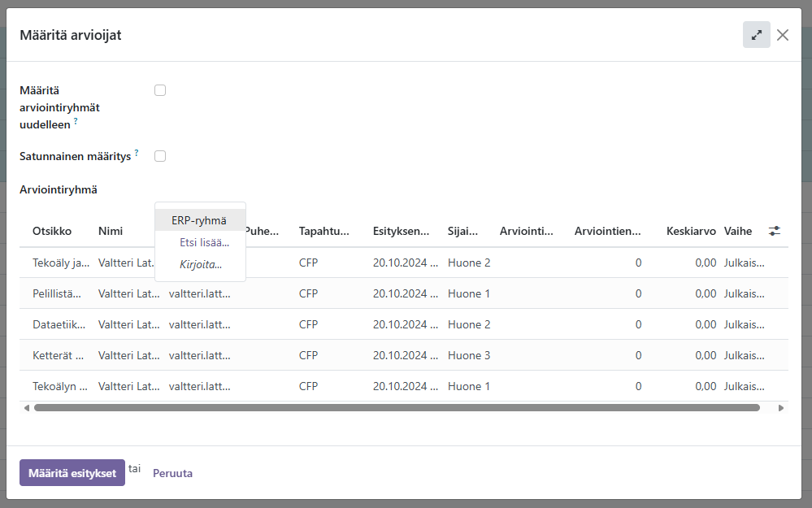The width and height of the screenshot is (812, 508).
Task: Click help icon beside Määritä arviointiryhmät uudelleen
Action: coord(76,121)
